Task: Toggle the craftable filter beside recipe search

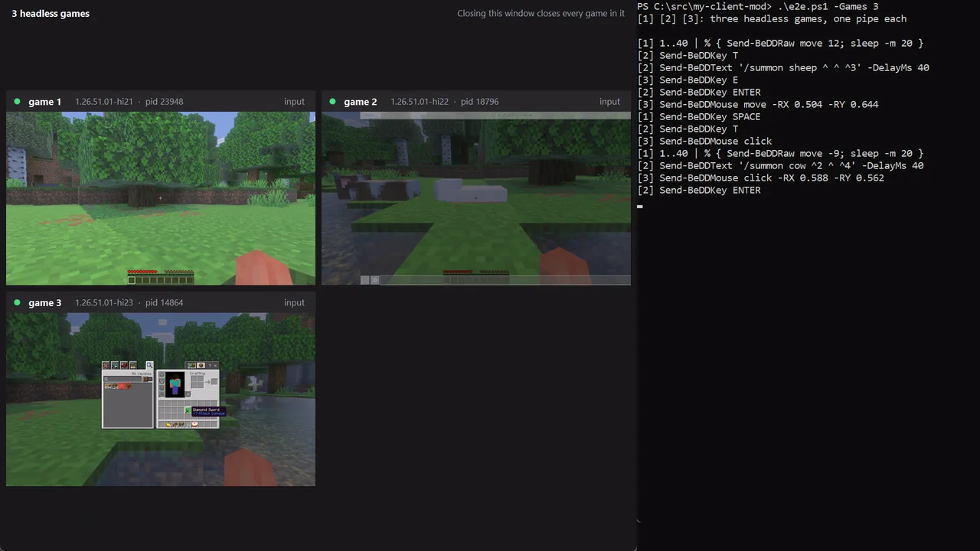Action: point(149,379)
